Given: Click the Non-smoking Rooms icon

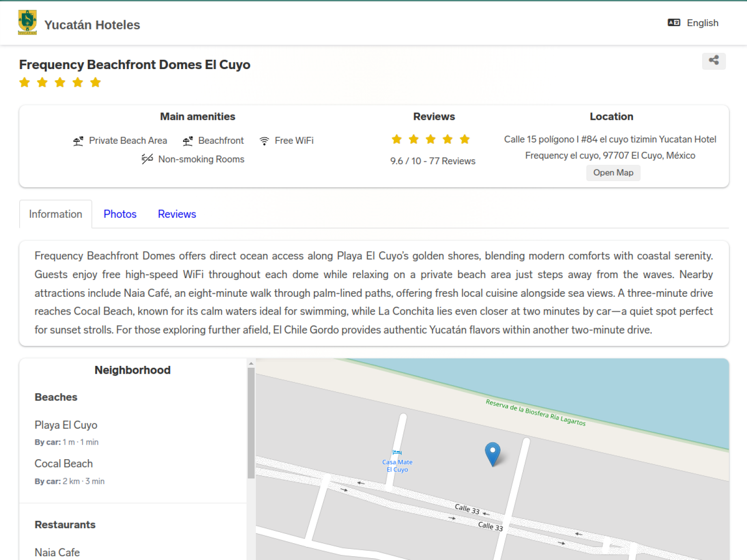Looking at the screenshot, I should (147, 159).
